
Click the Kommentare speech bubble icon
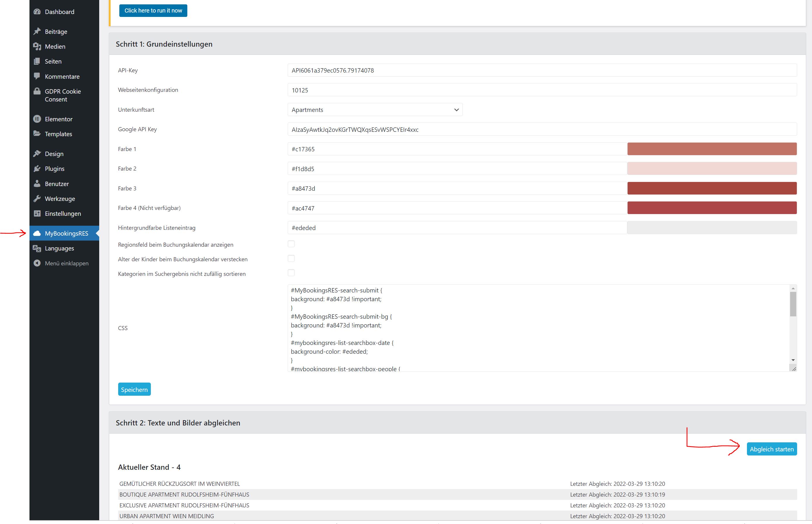(37, 76)
